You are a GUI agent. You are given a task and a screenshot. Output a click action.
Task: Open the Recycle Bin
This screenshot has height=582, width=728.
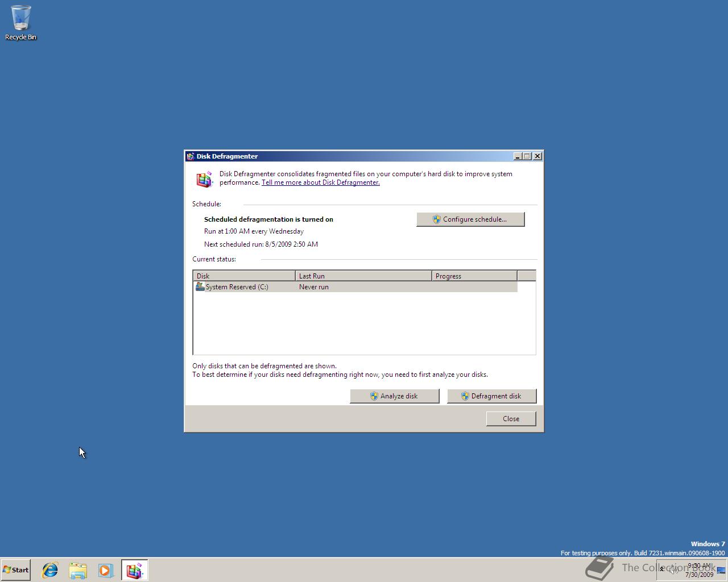20,18
